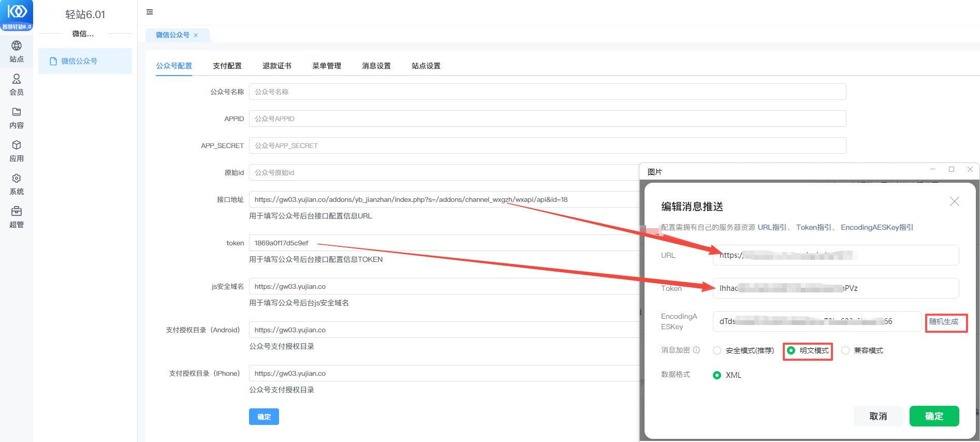Image resolution: width=980 pixels, height=442 pixels.
Task: Close the 编辑消息推送 dialog
Action: click(954, 201)
